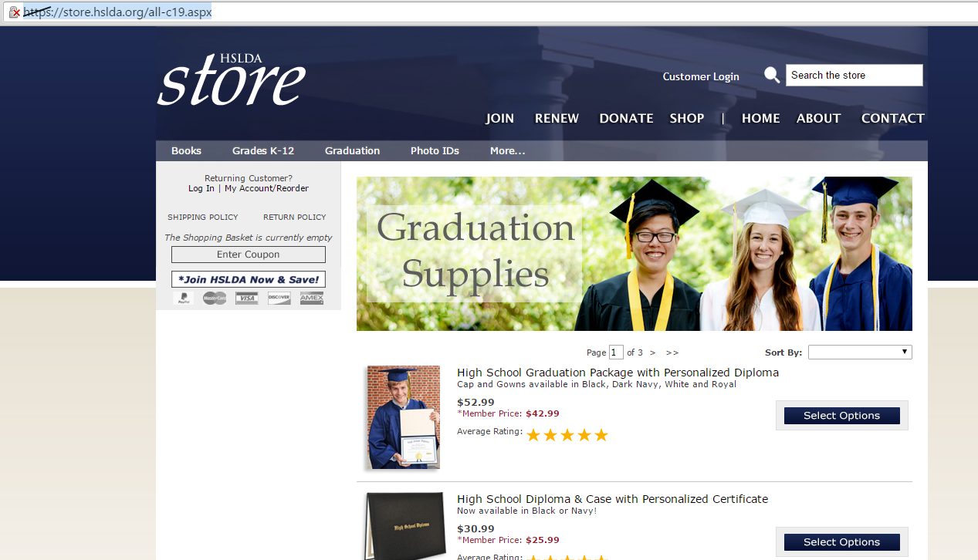Click the Join HSLDA Now & Save button
Screen dimensions: 978x560
coord(249,279)
